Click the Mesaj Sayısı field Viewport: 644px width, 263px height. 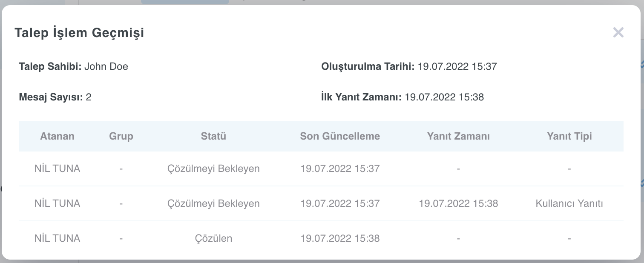tap(55, 97)
